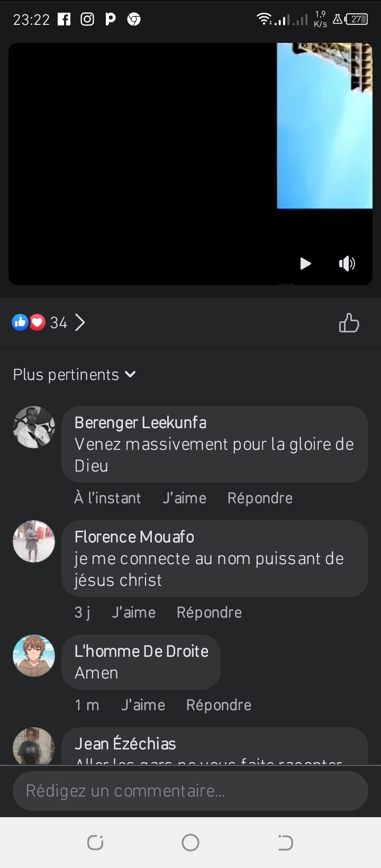
Task: Tap the thumbs-up Like button
Action: (349, 323)
